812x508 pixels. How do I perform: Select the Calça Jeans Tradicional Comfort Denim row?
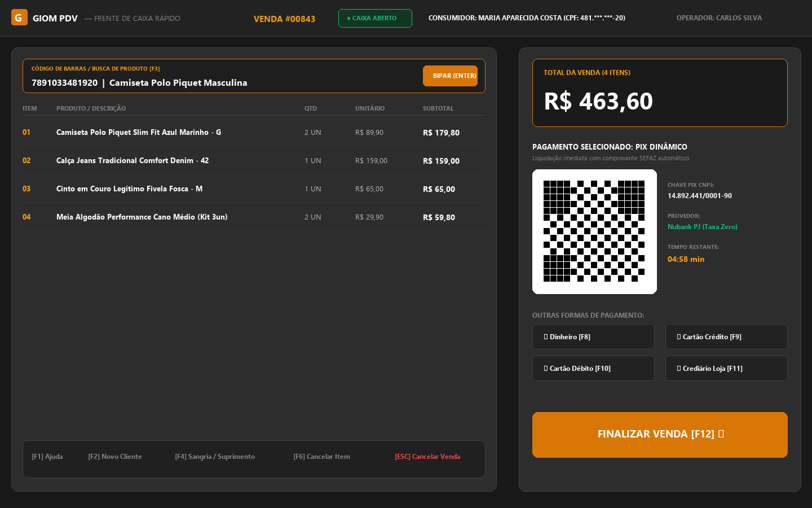click(x=254, y=160)
